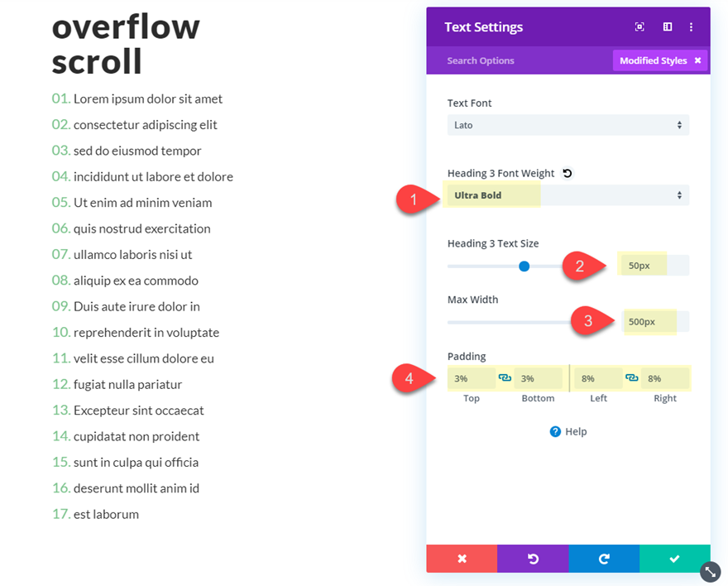Click the expand-to-fullscreen icon in Text Settings header
This screenshot has height=586, width=728.
tap(639, 27)
